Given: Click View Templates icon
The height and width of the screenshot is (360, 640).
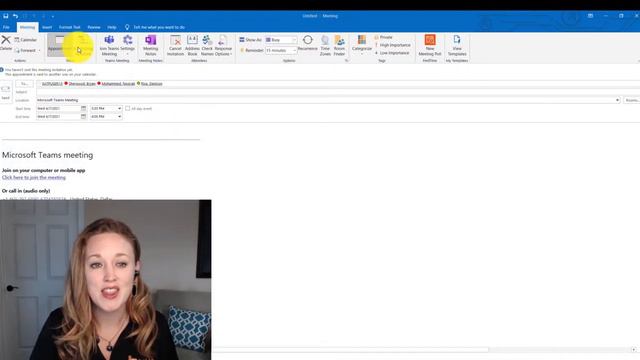Looking at the screenshot, I should (457, 45).
